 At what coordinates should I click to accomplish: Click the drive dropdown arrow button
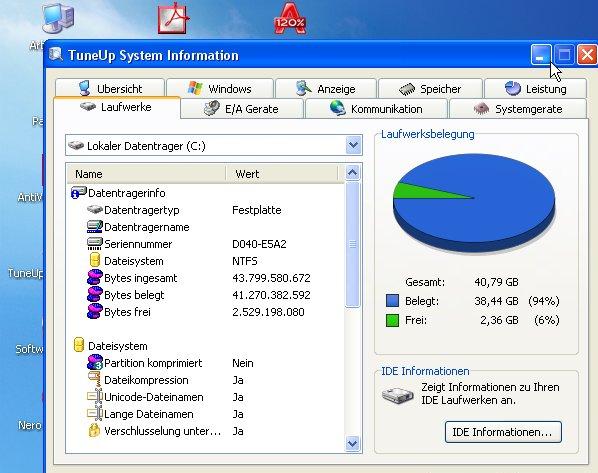coord(354,145)
